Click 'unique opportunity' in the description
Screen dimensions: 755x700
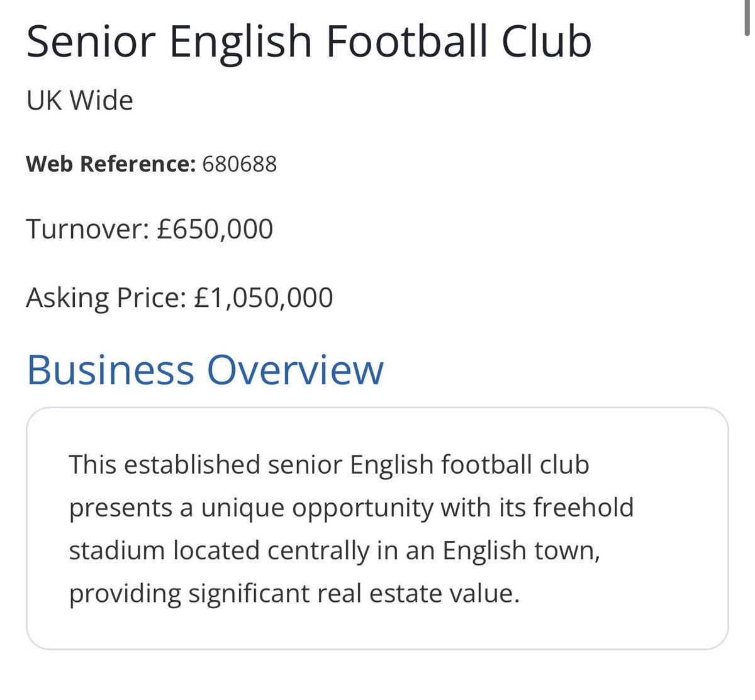click(318, 508)
